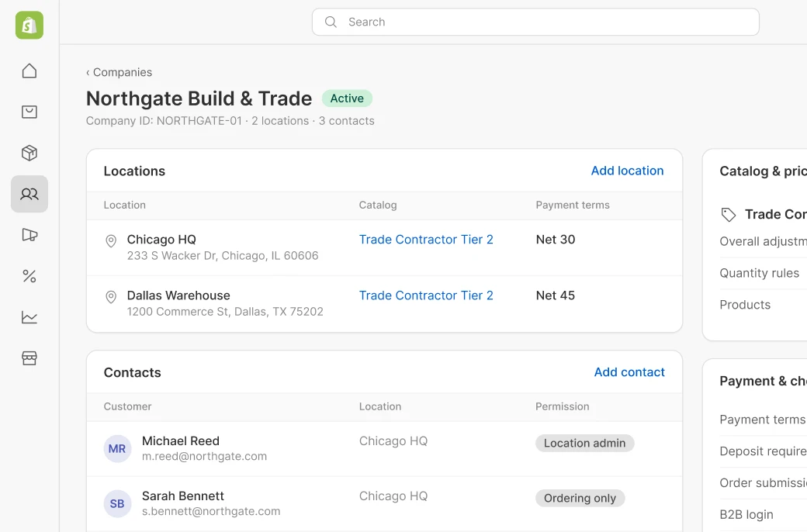
Task: Click the price tag icon beside Trade Con
Action: click(729, 215)
